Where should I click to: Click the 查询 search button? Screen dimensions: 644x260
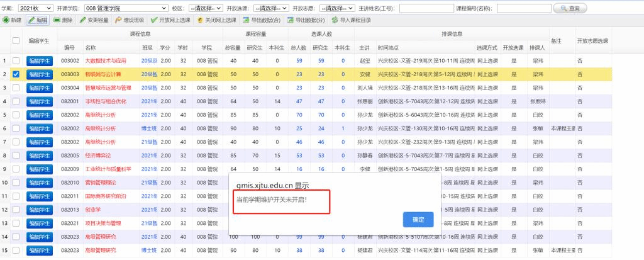(569, 8)
